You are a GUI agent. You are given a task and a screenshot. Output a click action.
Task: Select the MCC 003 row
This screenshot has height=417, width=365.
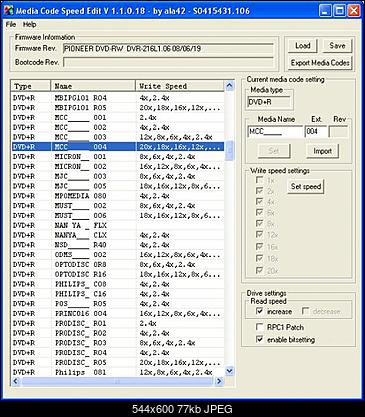pos(118,137)
